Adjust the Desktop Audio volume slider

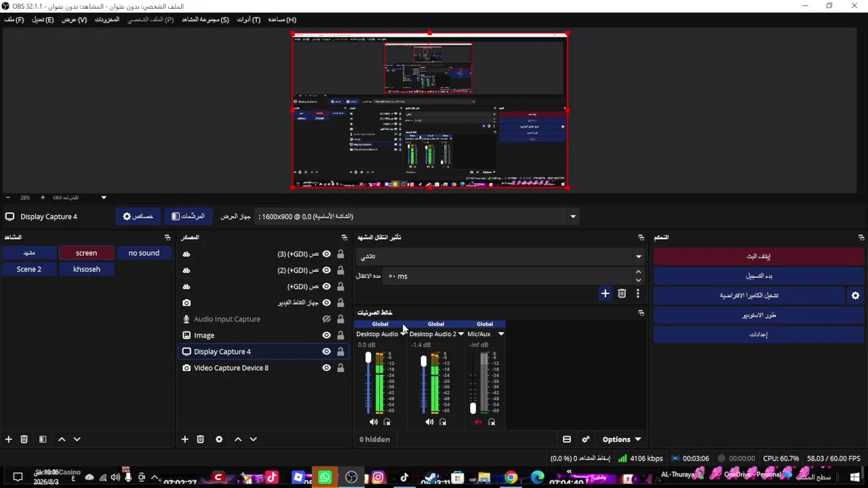(x=368, y=359)
